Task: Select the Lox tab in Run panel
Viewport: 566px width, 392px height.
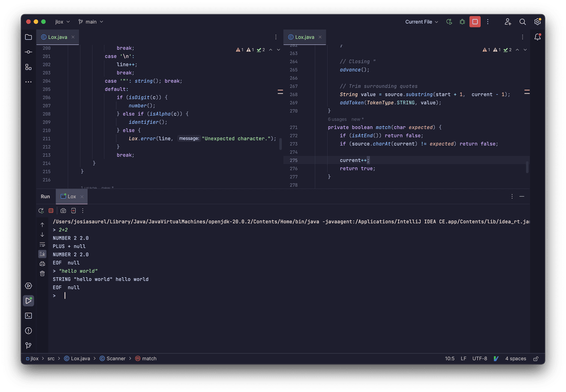Action: 69,197
